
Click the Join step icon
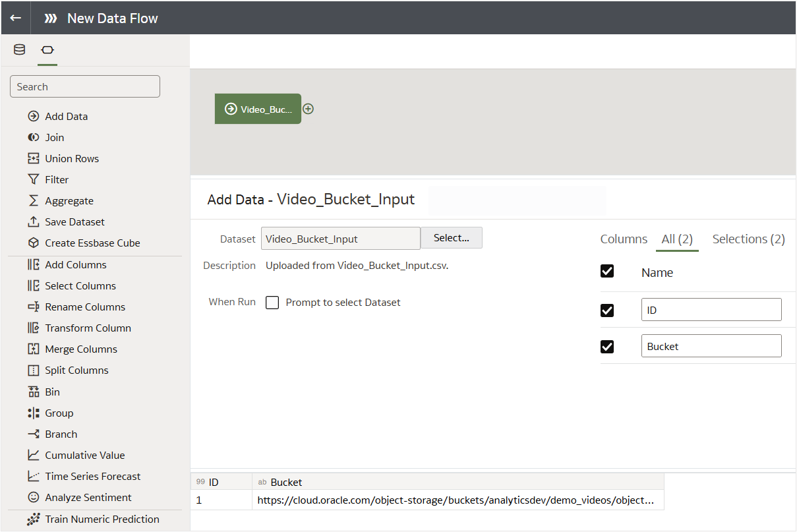pos(33,137)
